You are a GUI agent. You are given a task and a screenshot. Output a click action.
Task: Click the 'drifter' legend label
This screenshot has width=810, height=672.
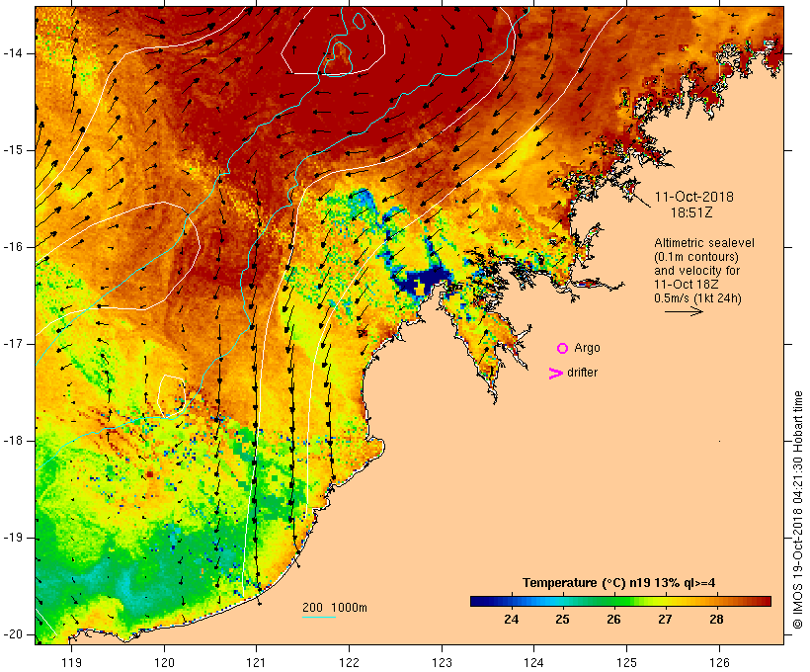[x=582, y=373]
